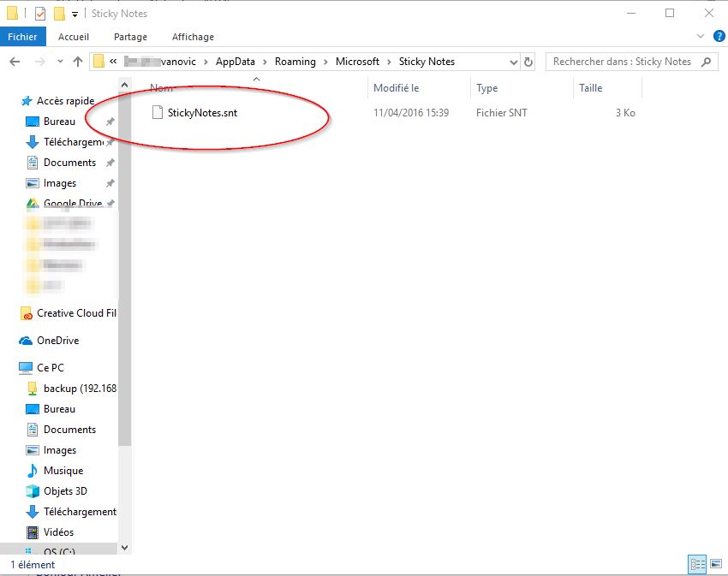This screenshot has height=576, width=728.
Task: Select Ce PC in the navigation pane
Action: 51,368
